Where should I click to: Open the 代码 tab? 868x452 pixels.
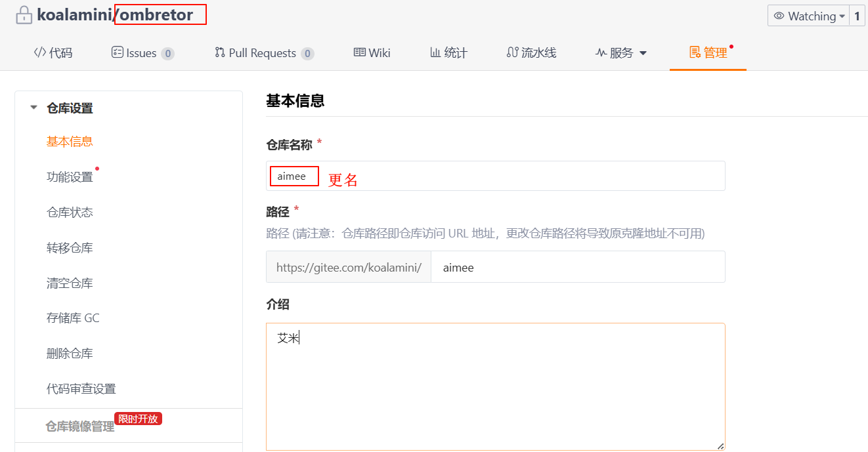tap(53, 53)
